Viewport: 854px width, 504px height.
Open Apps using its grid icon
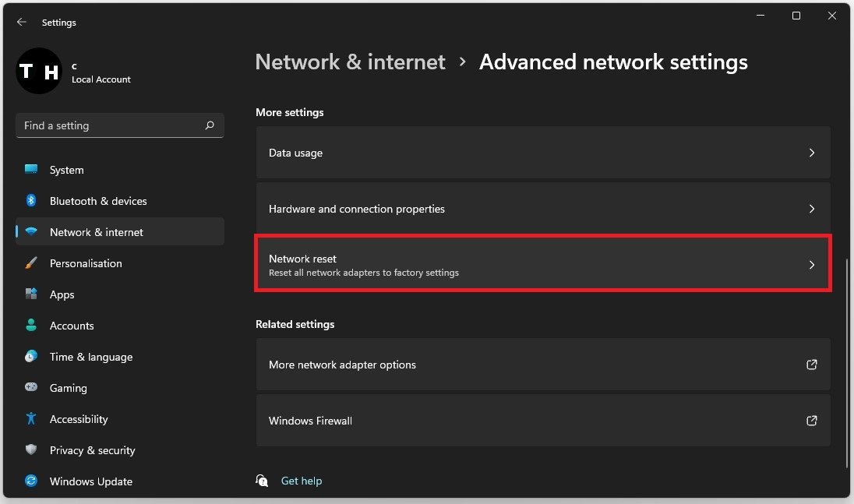tap(31, 294)
